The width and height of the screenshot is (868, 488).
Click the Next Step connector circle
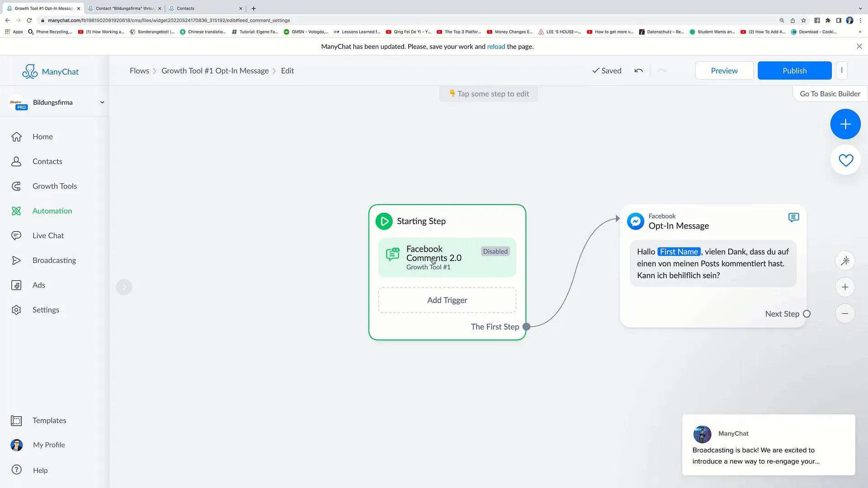pyautogui.click(x=807, y=314)
